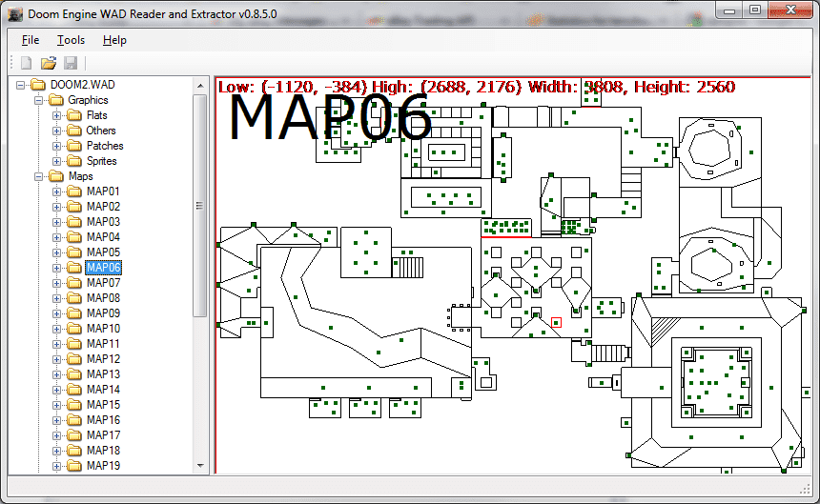Click the New file toolbar icon
Screen dimensions: 820x504
(26, 63)
